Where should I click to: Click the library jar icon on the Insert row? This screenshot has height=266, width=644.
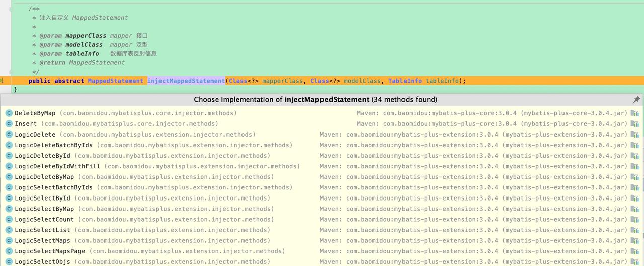[x=635, y=124]
